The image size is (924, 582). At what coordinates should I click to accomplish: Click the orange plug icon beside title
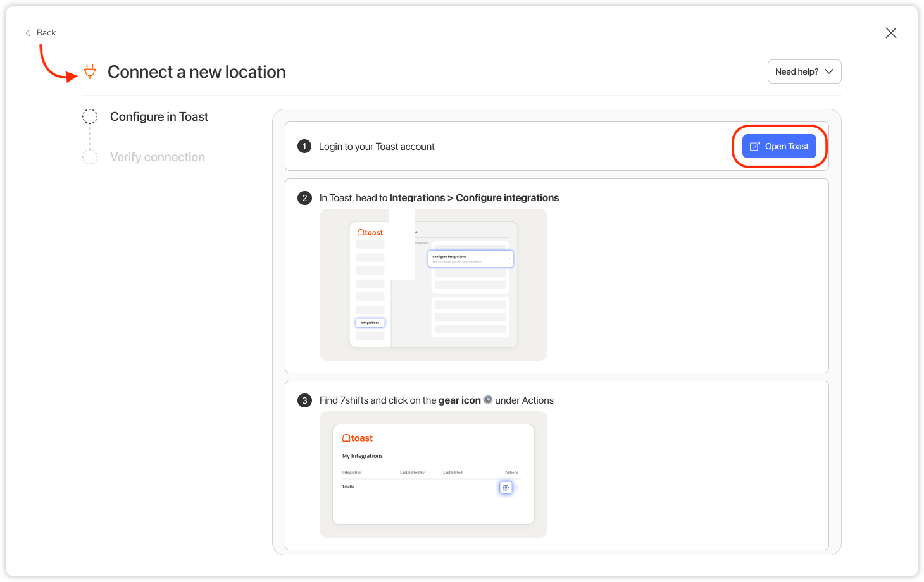pyautogui.click(x=90, y=71)
